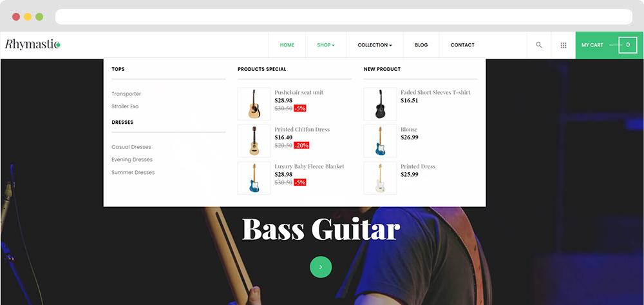Expand the Collection dropdown menu
The width and height of the screenshot is (644, 305).
(375, 45)
